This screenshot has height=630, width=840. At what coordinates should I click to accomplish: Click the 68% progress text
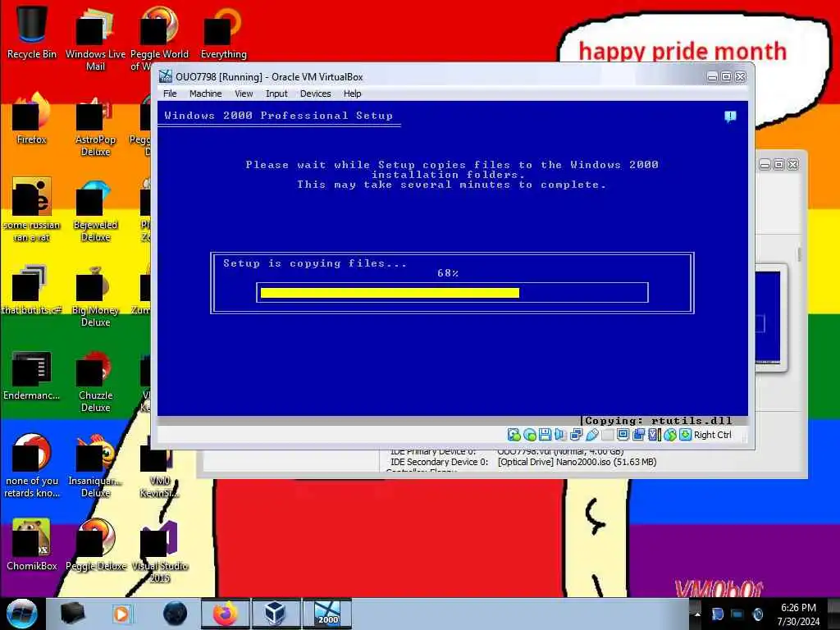tap(447, 273)
